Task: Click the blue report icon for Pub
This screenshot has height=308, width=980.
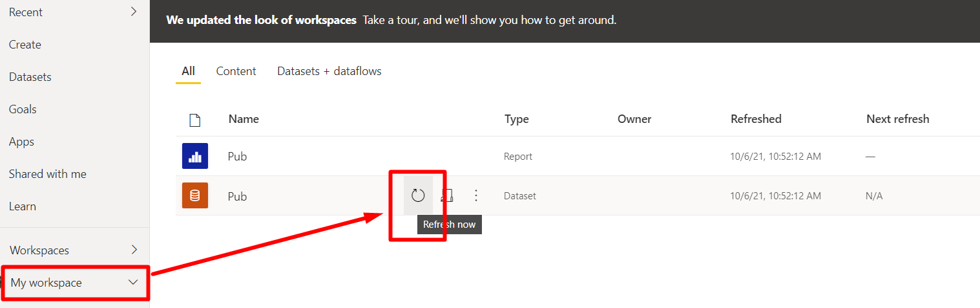Action: pos(195,156)
